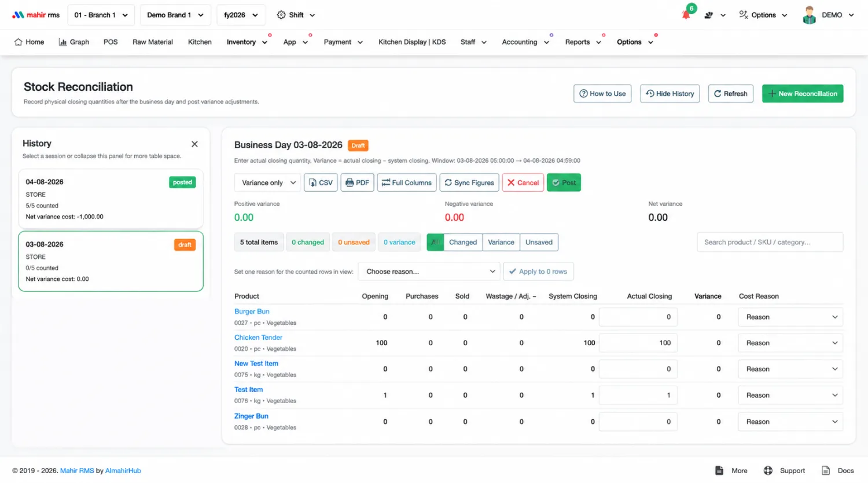Filter rows by Unsaved
Image resolution: width=868 pixels, height=483 pixels.
[x=539, y=242]
